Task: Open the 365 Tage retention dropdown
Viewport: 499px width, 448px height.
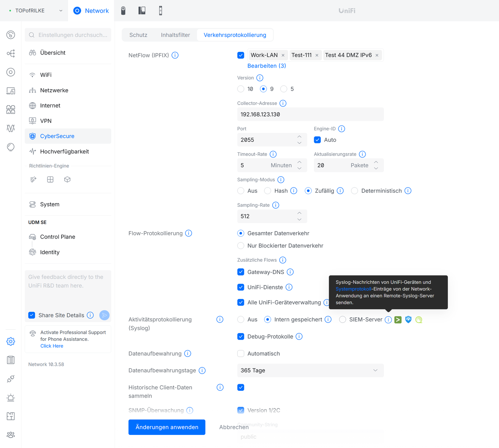Action: click(x=310, y=370)
